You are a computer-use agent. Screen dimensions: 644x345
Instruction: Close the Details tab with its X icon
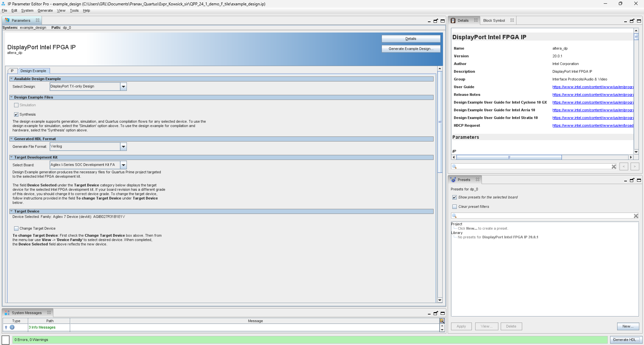(x=476, y=20)
